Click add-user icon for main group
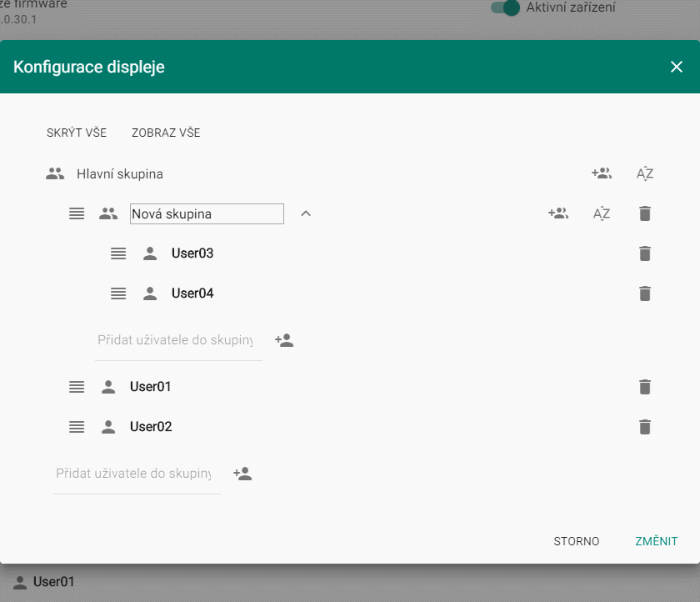Image resolution: width=700 pixels, height=602 pixels. pos(242,474)
